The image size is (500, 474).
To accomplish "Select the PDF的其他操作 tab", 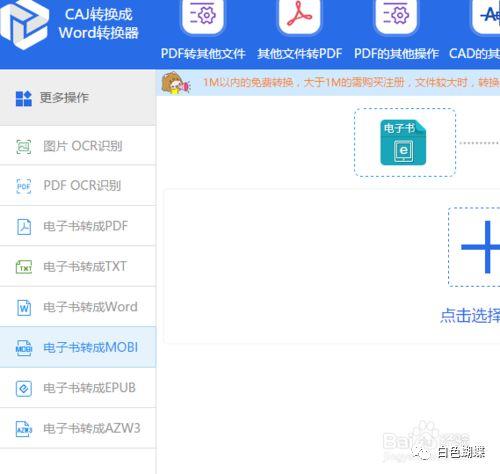I will [396, 53].
